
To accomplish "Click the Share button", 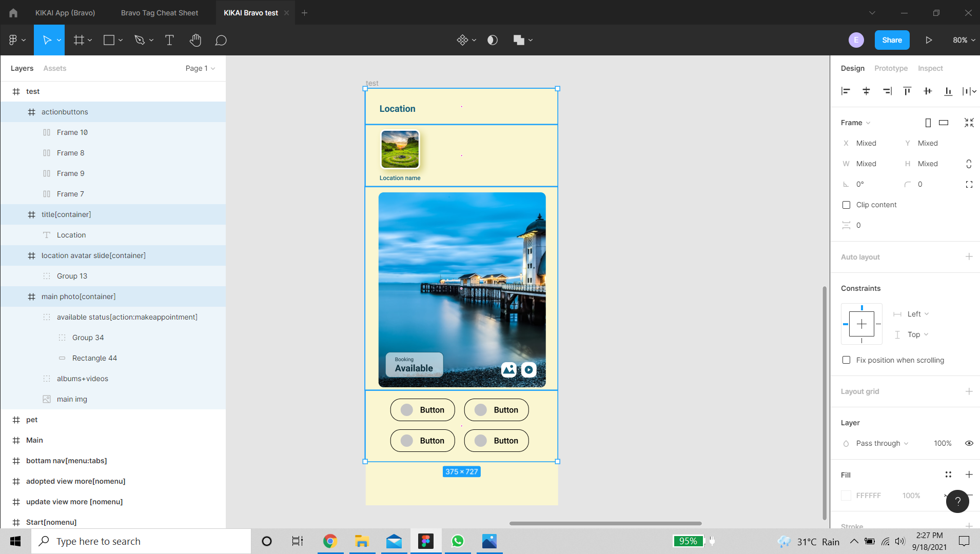I will pos(892,40).
